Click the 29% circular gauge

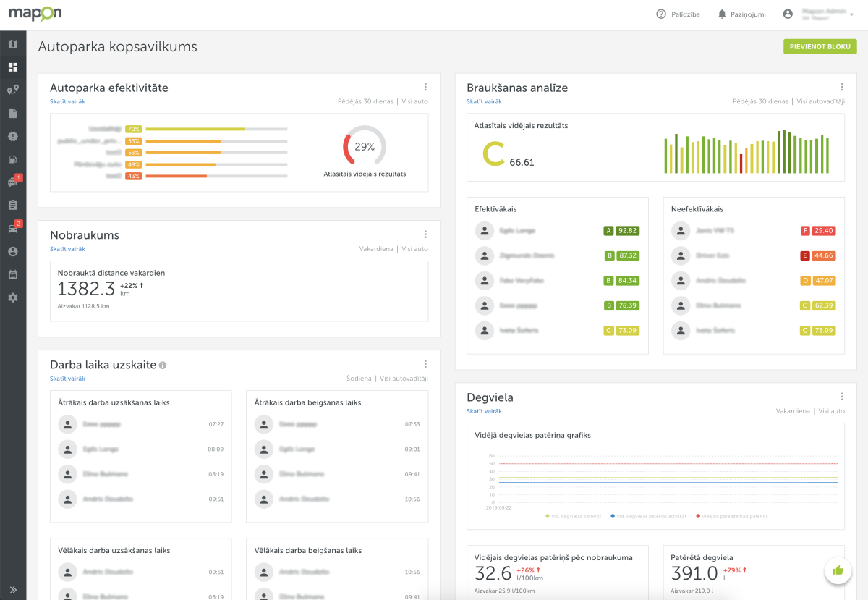point(365,147)
